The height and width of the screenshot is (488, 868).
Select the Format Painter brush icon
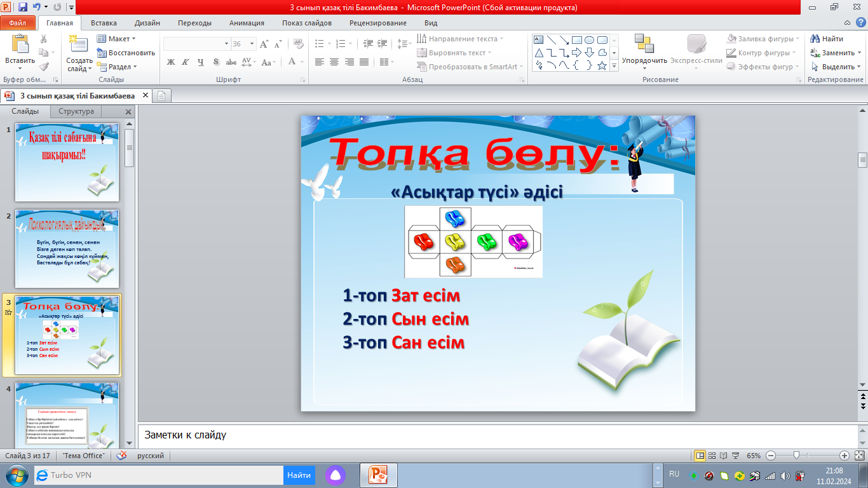[x=44, y=67]
